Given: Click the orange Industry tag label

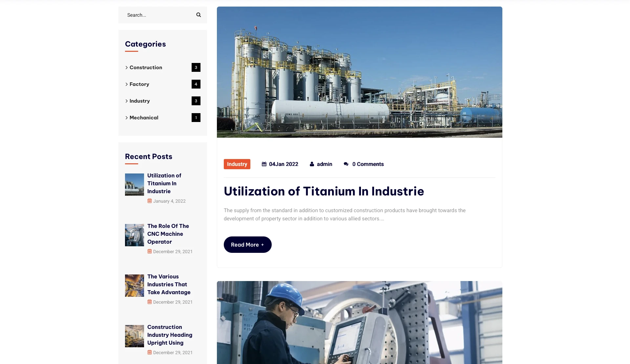Looking at the screenshot, I should 237,164.
